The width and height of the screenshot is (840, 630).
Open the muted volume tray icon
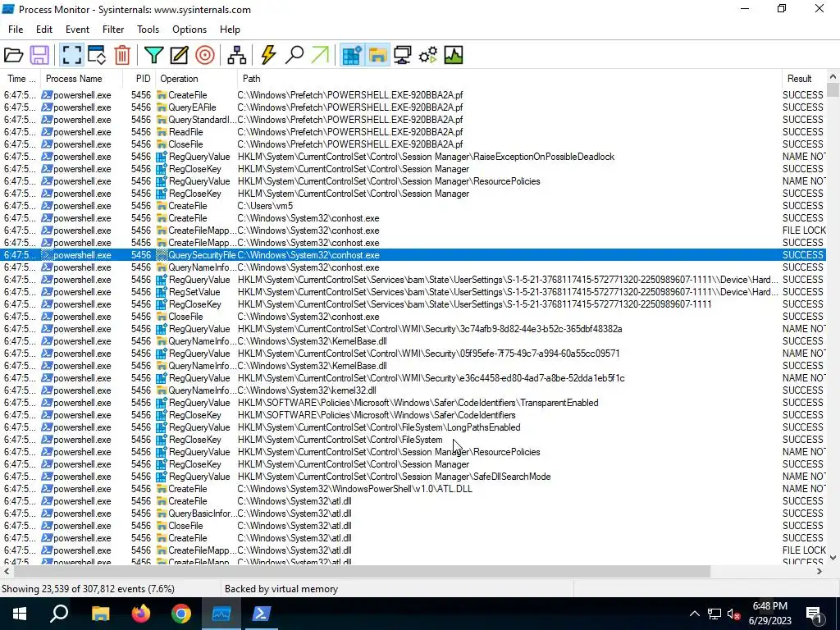click(x=733, y=614)
